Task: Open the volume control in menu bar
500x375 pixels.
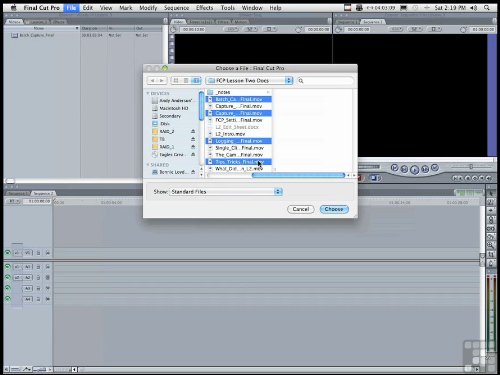Action: [x=474, y=7]
